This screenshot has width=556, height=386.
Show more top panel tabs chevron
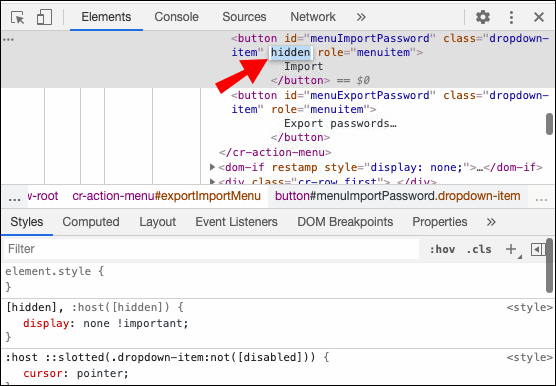coord(361,17)
